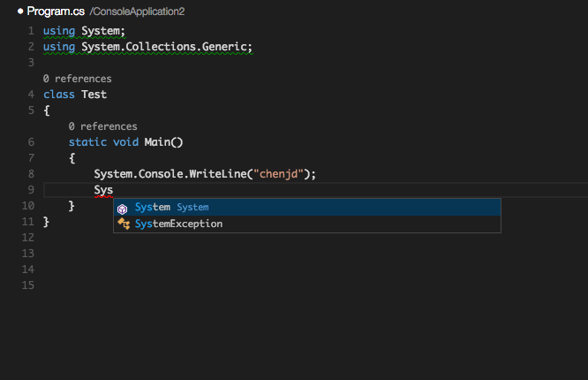The width and height of the screenshot is (588, 380).
Task: Click the WriteLine method call
Action: [218, 174]
